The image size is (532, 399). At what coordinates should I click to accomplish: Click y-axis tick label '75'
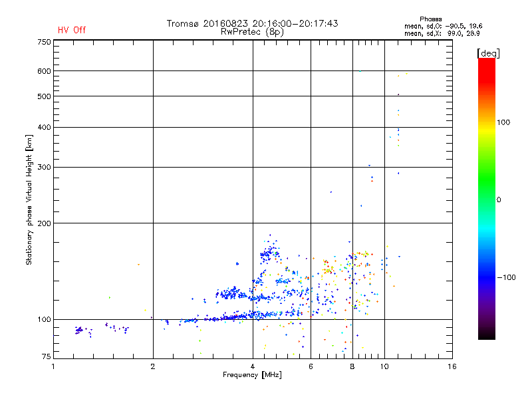[x=46, y=356]
